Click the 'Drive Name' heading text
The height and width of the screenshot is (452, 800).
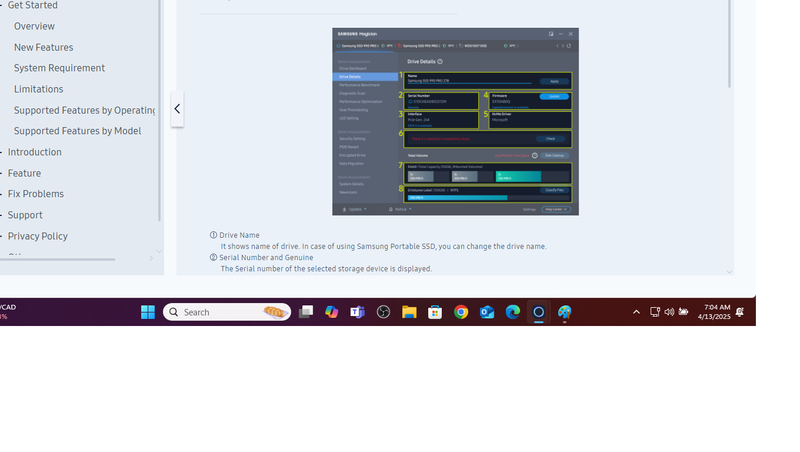pos(239,235)
